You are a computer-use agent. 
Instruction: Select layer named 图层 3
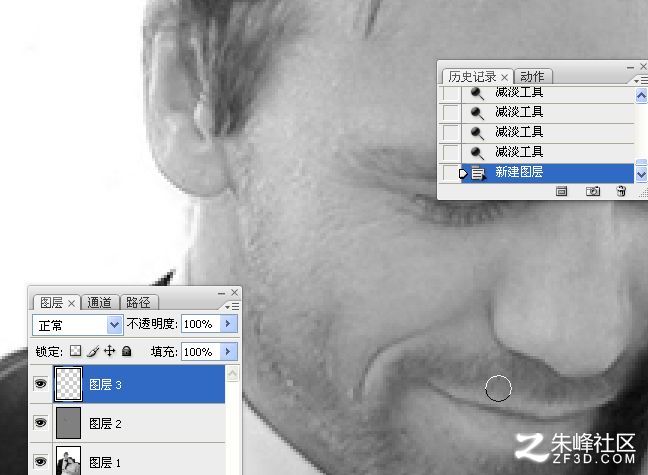coord(105,385)
